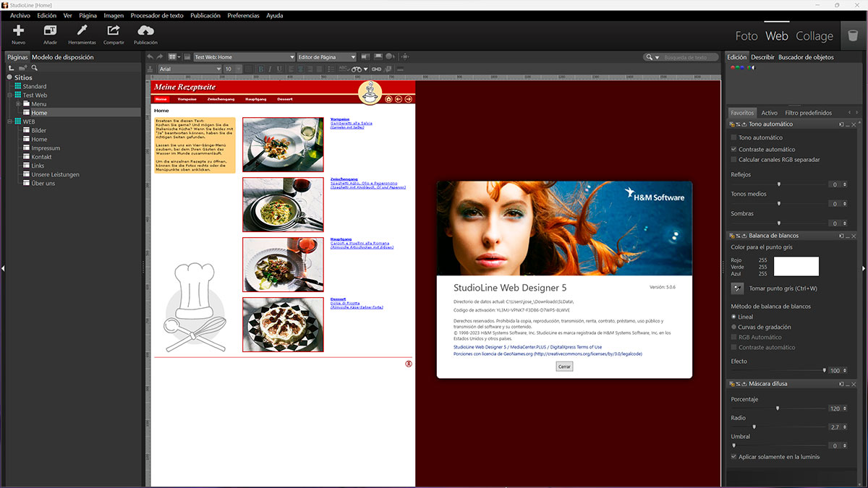Click the bulleted list icon
Viewport: 868px width, 488px height.
coord(330,69)
